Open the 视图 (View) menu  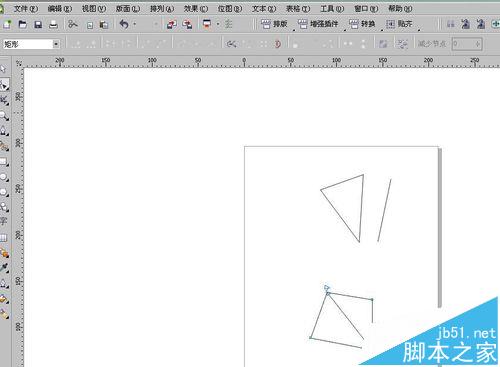coord(94,8)
